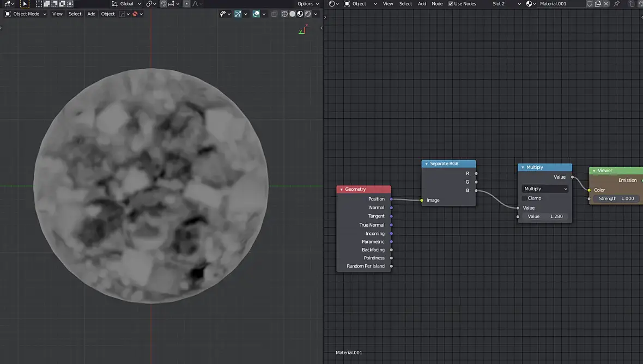The height and width of the screenshot is (364, 643).
Task: Switch to rendered viewport shading
Action: (308, 14)
